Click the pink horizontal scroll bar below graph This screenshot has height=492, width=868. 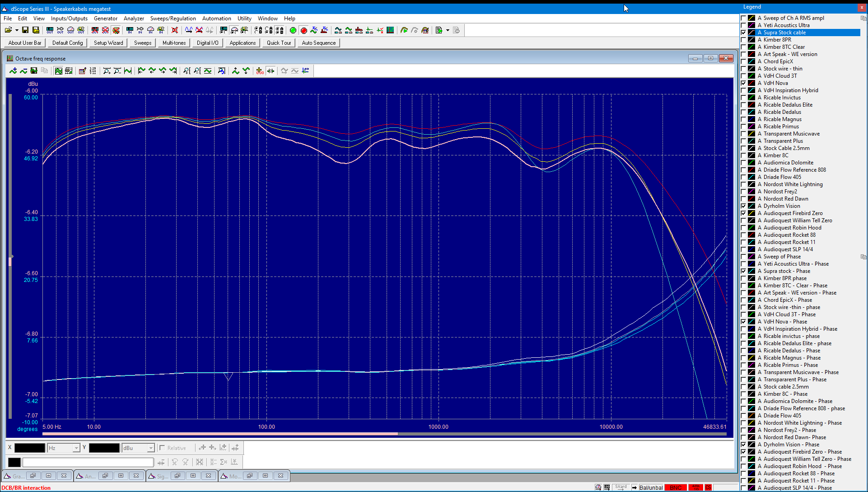(x=220, y=434)
